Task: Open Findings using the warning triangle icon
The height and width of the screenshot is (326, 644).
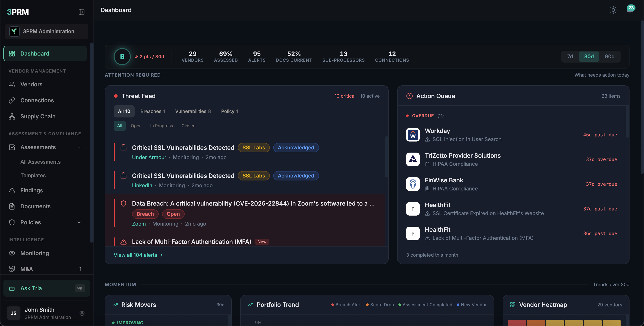Action: pos(12,190)
